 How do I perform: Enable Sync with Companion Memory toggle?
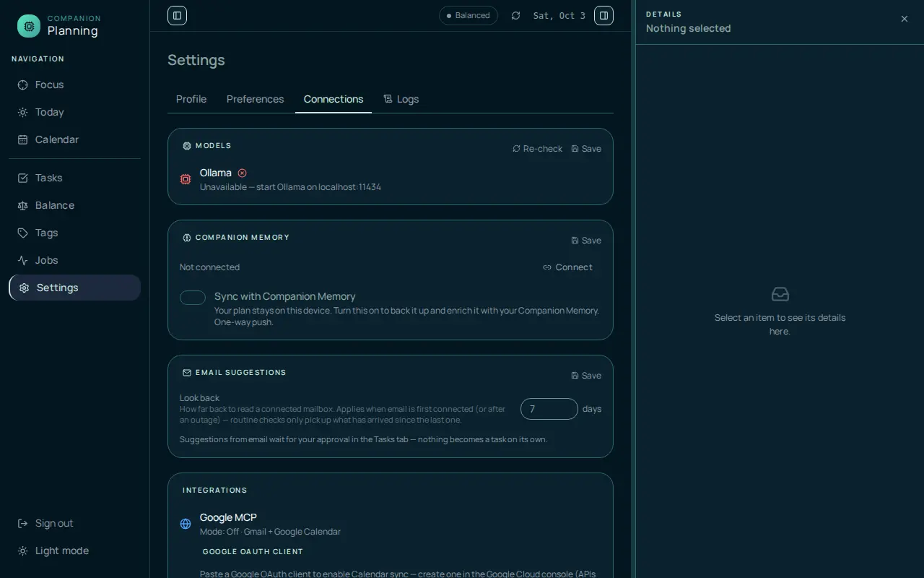coord(193,298)
